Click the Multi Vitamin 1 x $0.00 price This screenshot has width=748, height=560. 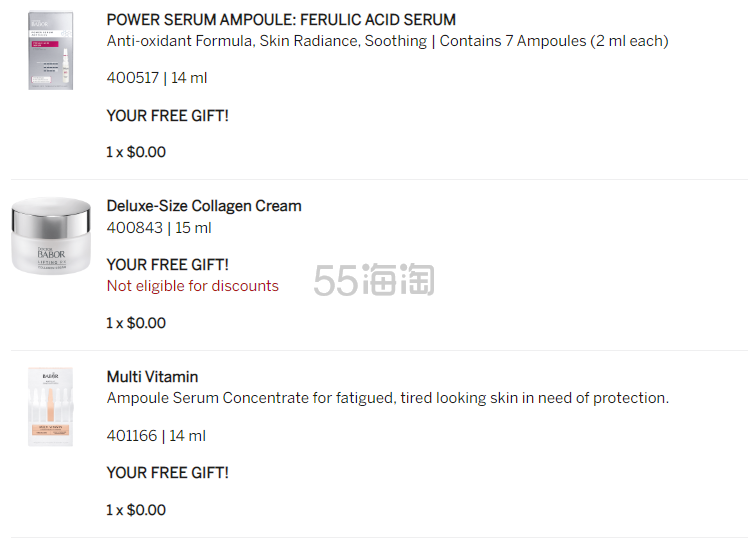coord(136,510)
